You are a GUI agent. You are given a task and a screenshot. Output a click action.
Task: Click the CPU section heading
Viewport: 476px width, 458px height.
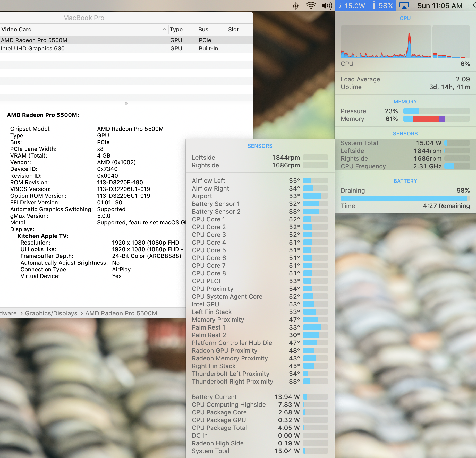pos(405,18)
